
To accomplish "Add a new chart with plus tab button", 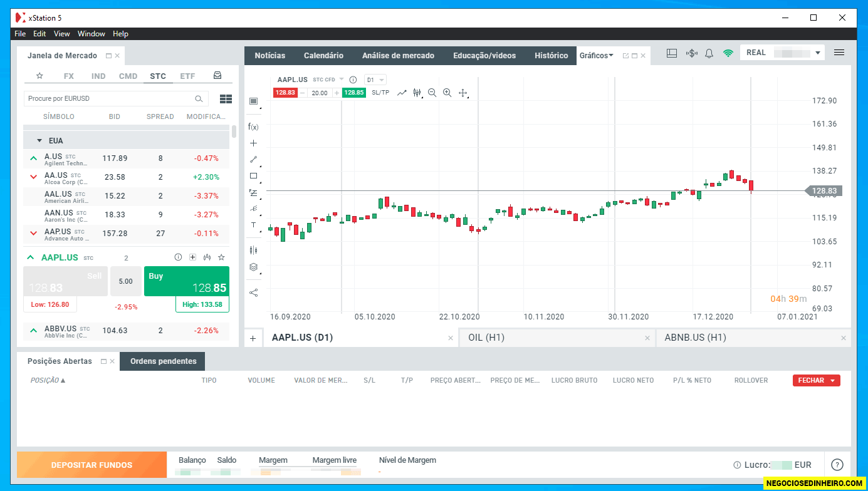I will click(253, 338).
